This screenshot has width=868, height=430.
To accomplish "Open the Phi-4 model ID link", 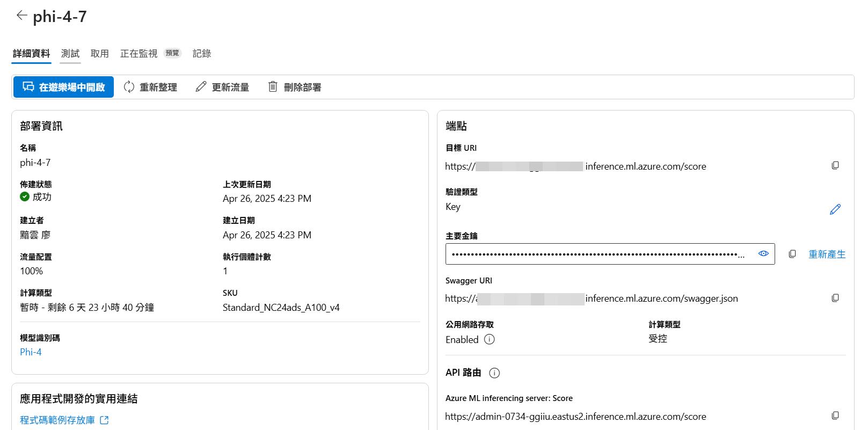I will click(31, 352).
